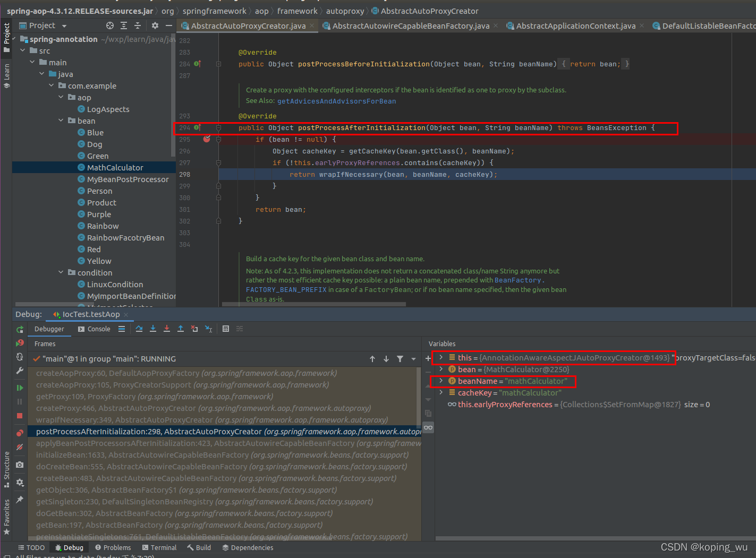
Task: Click Step Over in debugger toolbar
Action: 139,329
